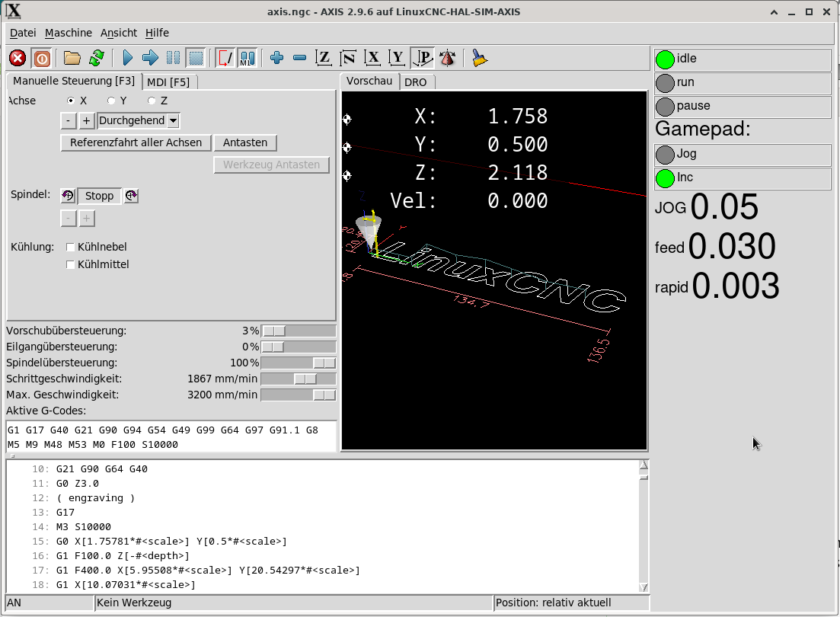Open the Durchgehend jog increment dropdown
This screenshot has height=617, width=840.
(x=173, y=120)
